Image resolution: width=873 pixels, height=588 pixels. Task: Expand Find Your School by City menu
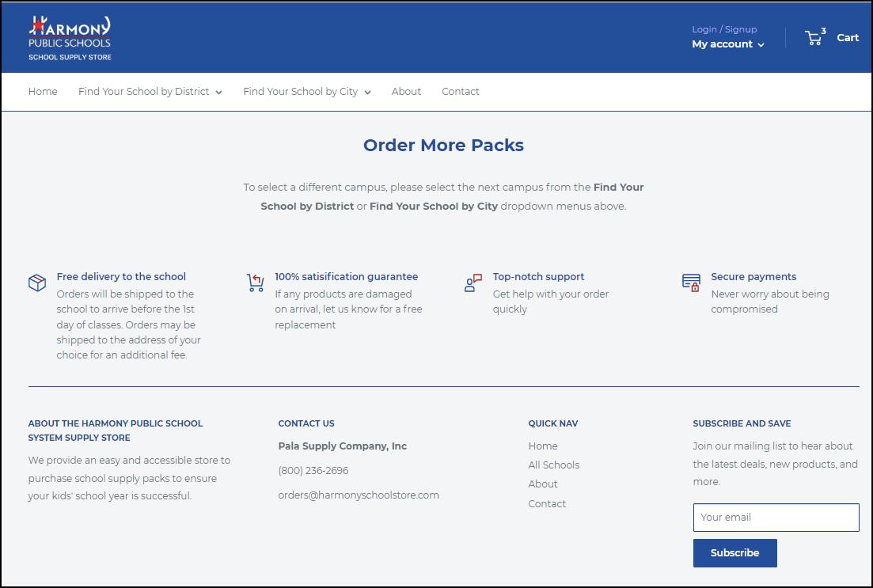click(x=307, y=92)
